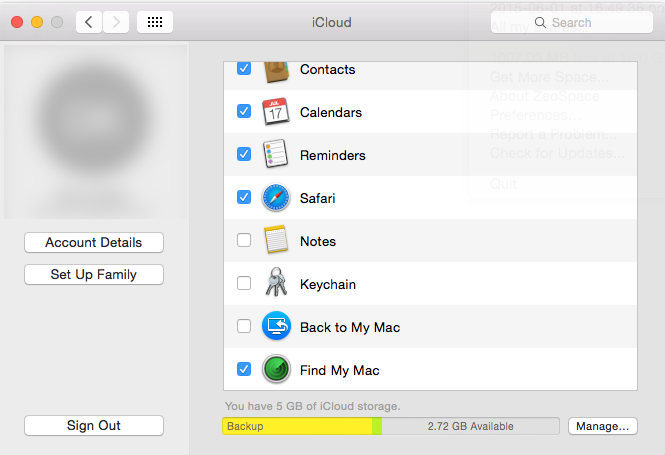Go back with the left chevron

click(89, 22)
